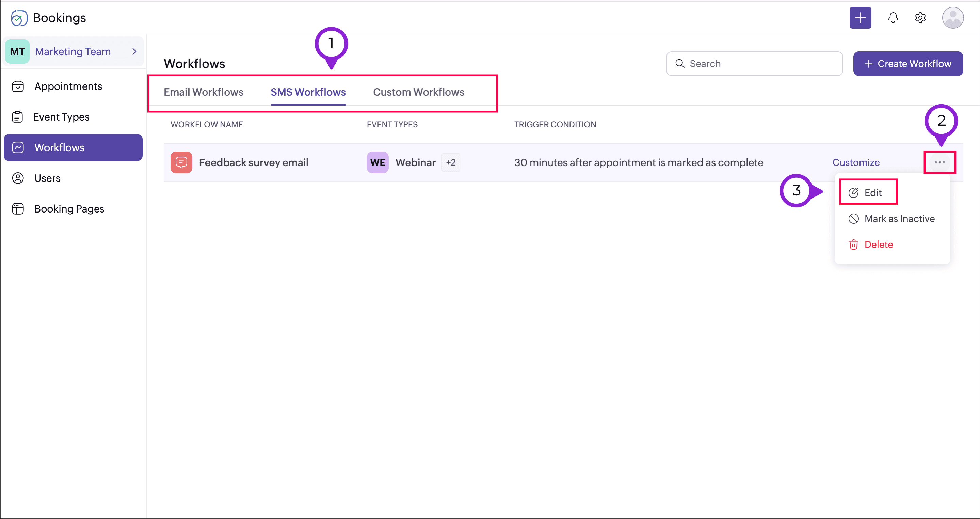Switch to the Custom Workflows tab
The width and height of the screenshot is (980, 519).
418,92
